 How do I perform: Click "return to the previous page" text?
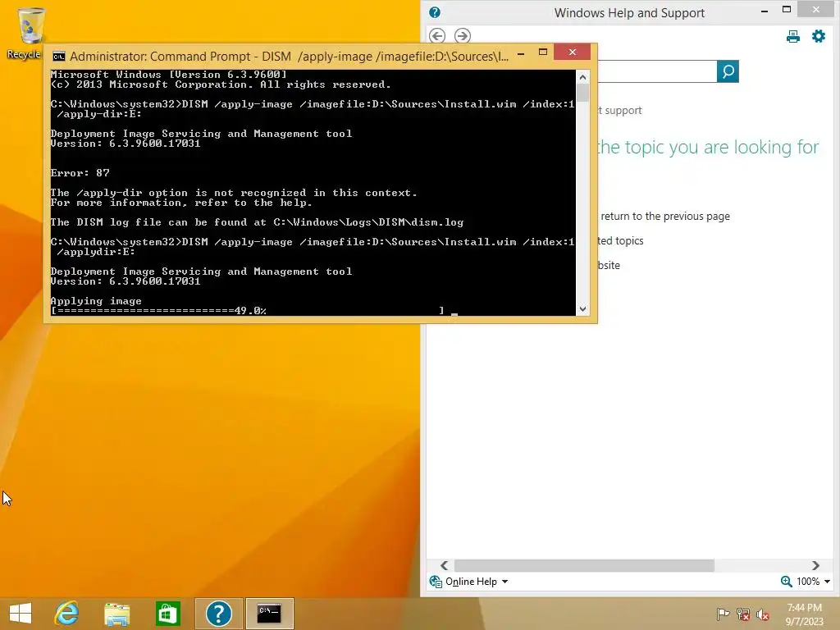click(x=664, y=216)
